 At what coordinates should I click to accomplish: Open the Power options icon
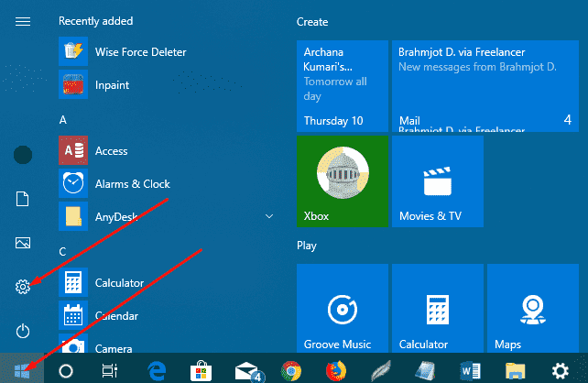pyautogui.click(x=23, y=331)
